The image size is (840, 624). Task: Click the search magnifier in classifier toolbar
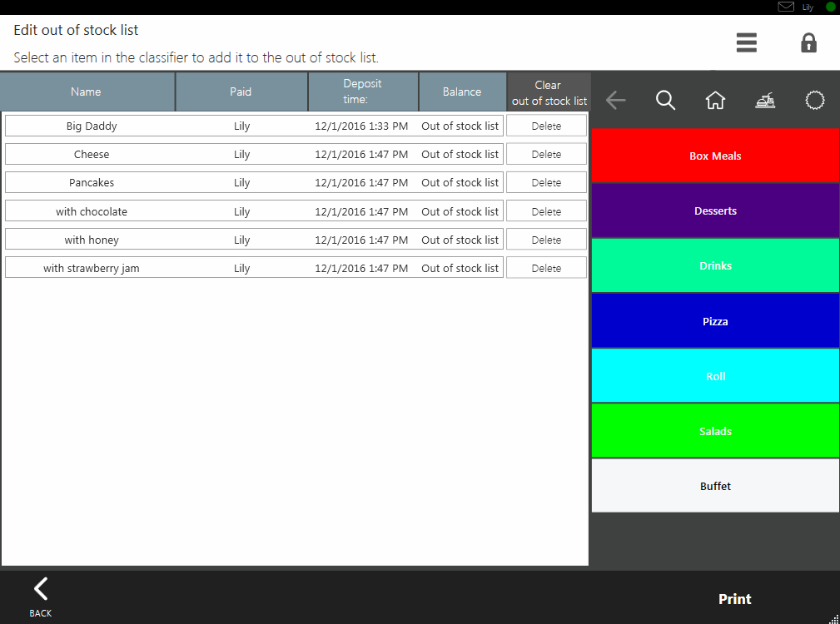[x=665, y=101]
